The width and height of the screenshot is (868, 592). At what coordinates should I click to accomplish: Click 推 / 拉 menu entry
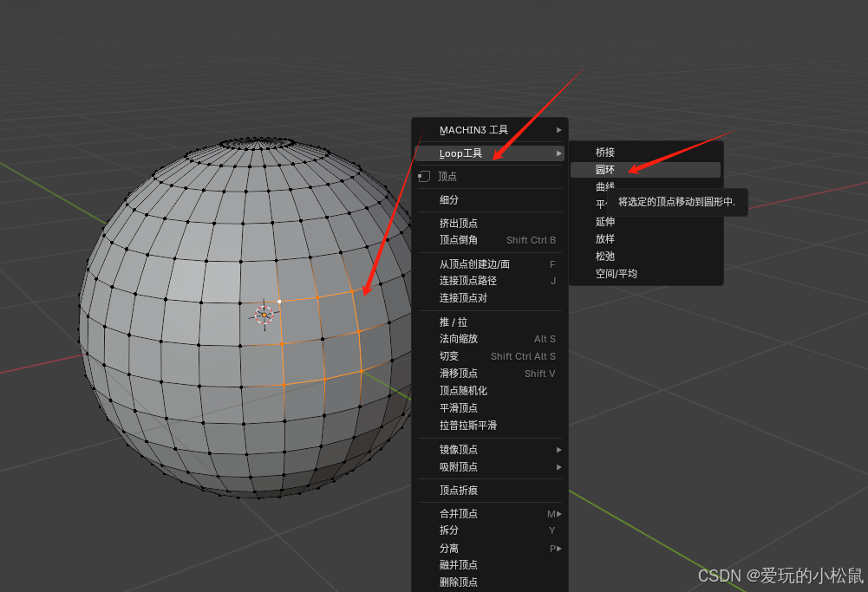(x=489, y=322)
